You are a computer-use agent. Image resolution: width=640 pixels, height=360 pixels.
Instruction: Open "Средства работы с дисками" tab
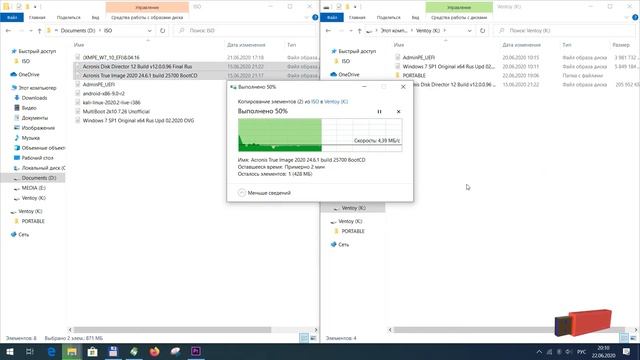[459, 18]
